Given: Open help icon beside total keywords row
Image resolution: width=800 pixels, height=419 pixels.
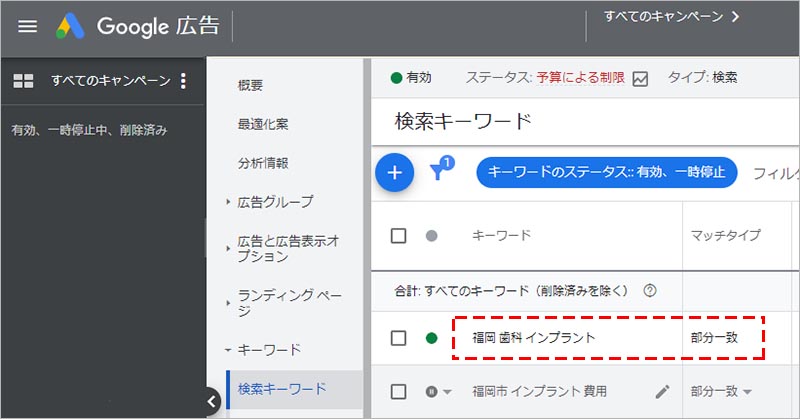Looking at the screenshot, I should 650,291.
